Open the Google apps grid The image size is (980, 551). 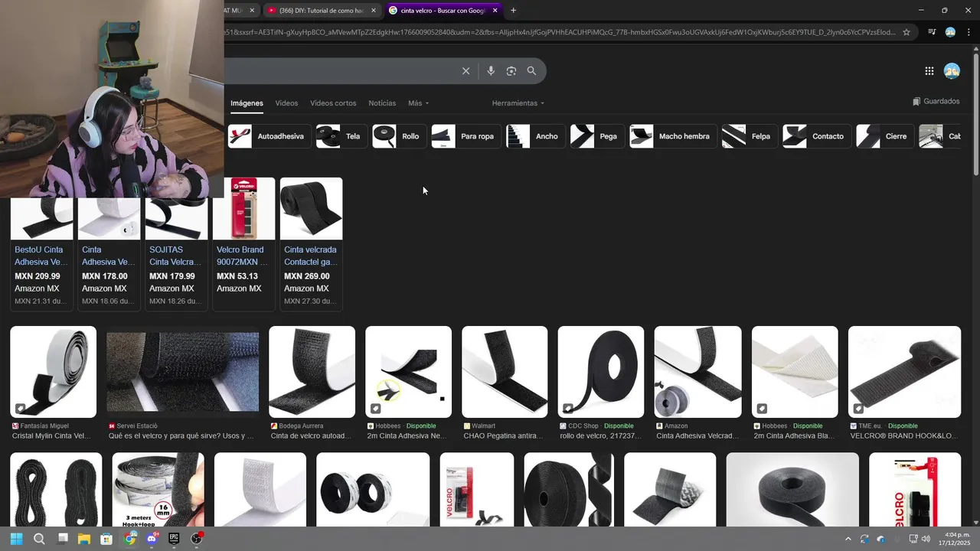coord(929,71)
